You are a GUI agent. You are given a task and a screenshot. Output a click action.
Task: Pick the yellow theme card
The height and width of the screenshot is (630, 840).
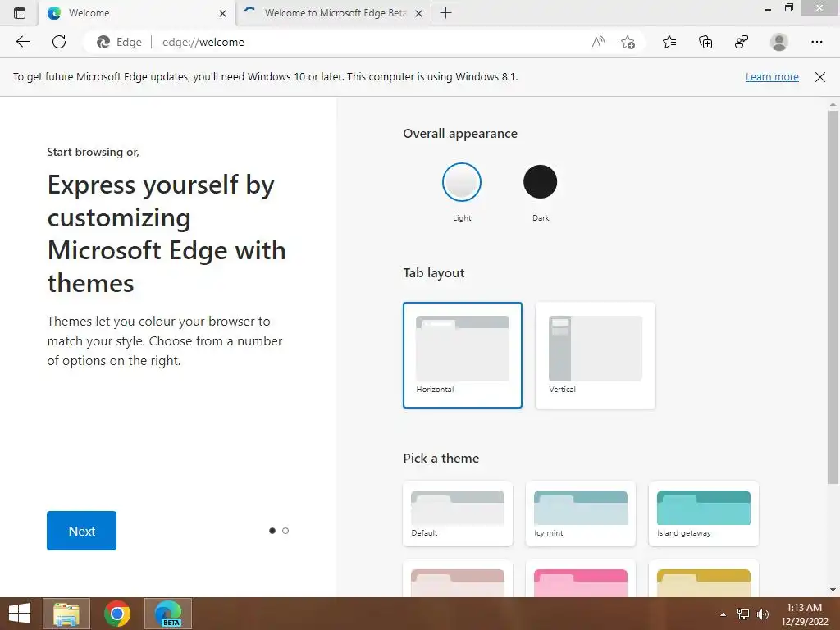click(x=703, y=579)
